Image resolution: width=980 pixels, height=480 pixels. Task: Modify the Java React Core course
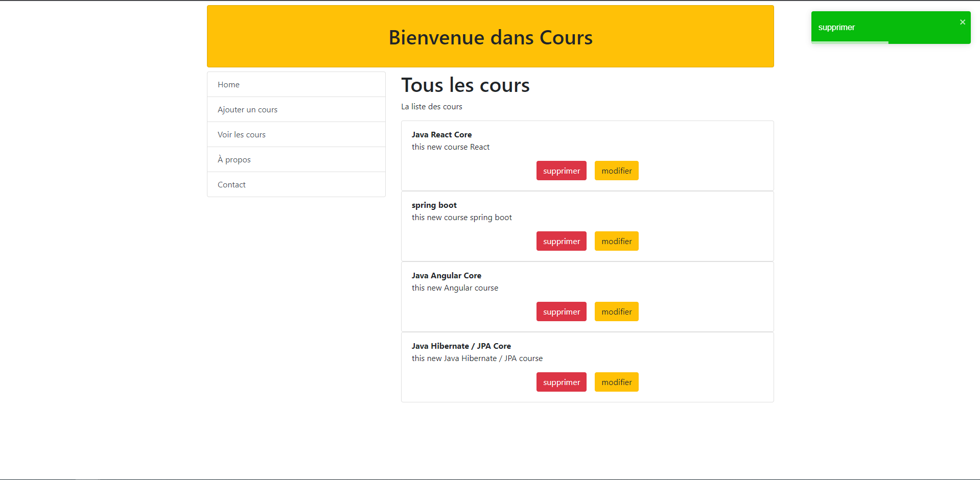click(616, 171)
